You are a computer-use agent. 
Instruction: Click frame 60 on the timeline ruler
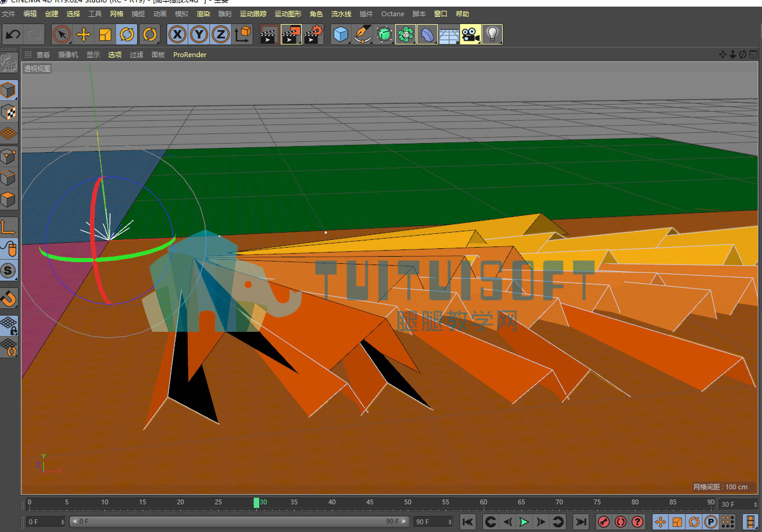point(484,503)
